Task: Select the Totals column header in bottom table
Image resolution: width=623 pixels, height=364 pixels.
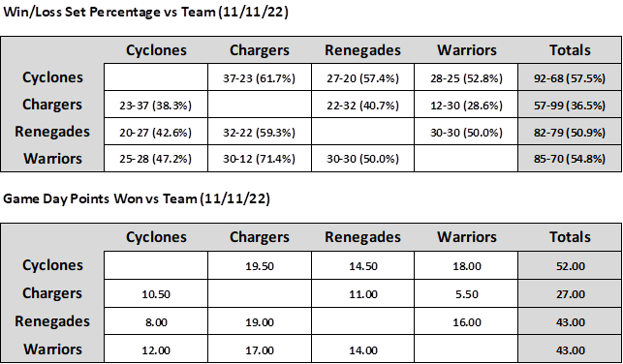Action: 570,237
